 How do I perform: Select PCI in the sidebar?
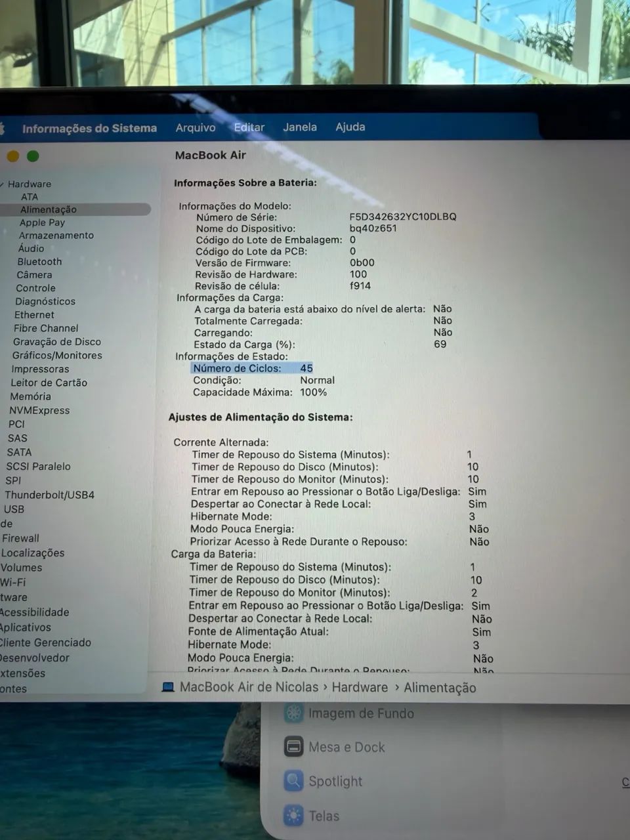coord(16,424)
